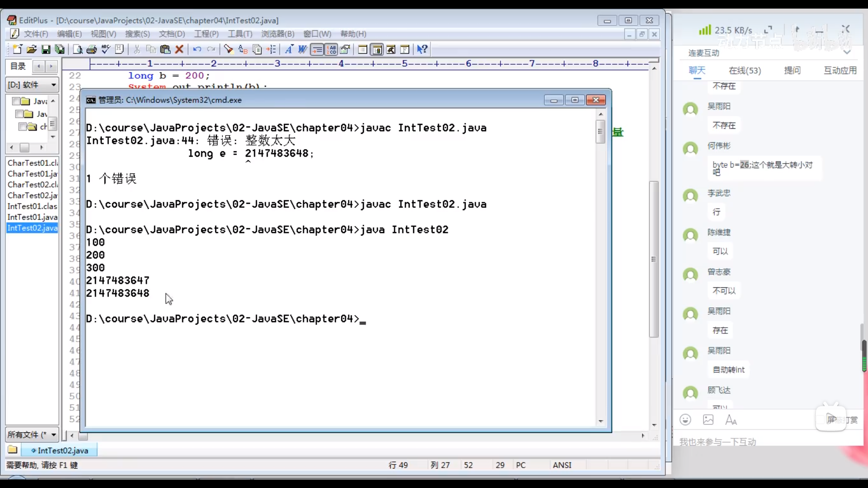Toggle the line numbers toolbar button
Viewport: 868px width, 488px height.
(331, 49)
